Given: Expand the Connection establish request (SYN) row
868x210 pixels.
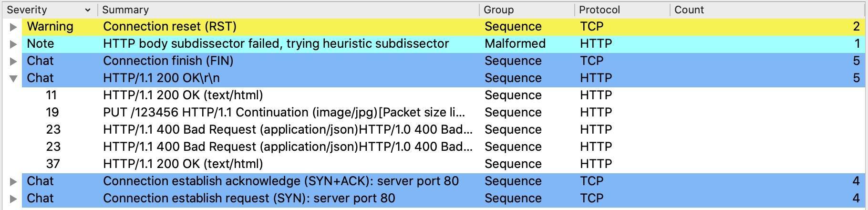Looking at the screenshot, I should pos(13,199).
